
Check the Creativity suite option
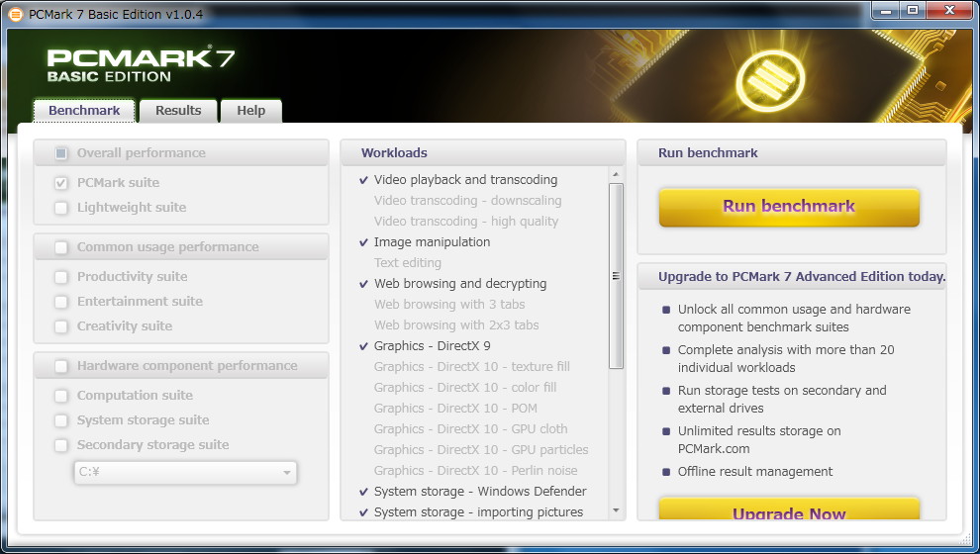click(x=61, y=326)
